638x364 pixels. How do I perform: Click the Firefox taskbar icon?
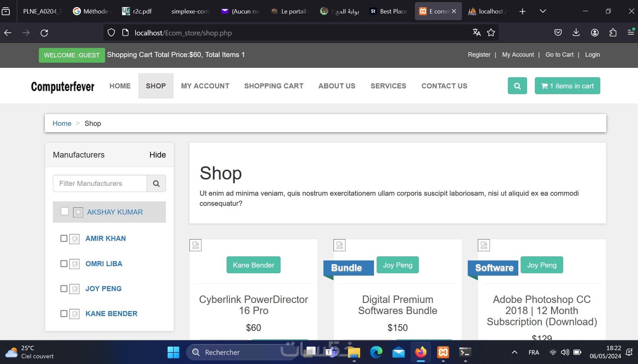coord(421,352)
